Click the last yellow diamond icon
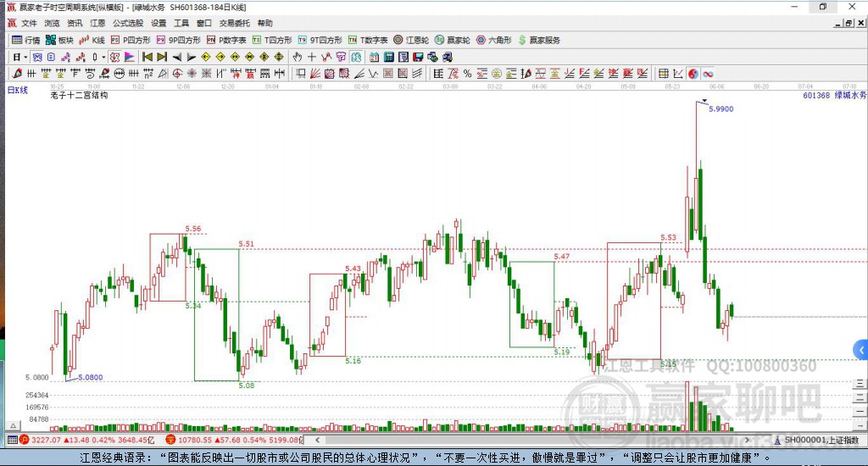Viewport: 868px width, 466px height. coord(279,57)
